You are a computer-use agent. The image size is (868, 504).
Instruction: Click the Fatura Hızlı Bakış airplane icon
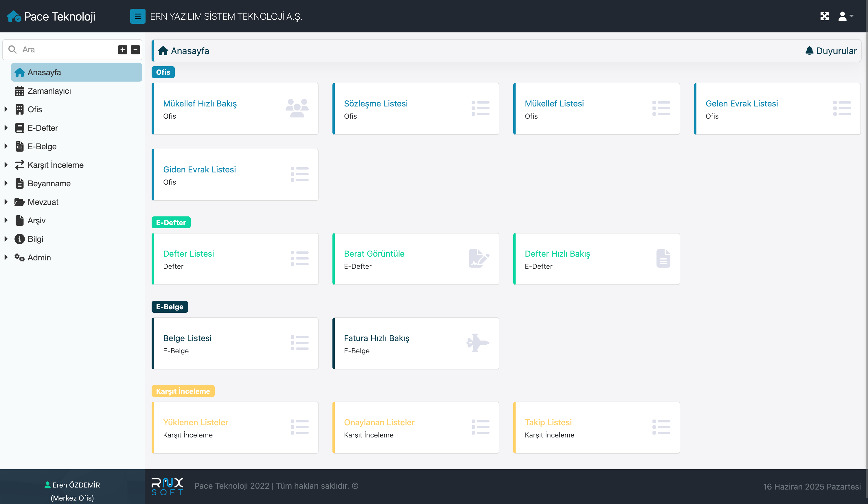478,343
